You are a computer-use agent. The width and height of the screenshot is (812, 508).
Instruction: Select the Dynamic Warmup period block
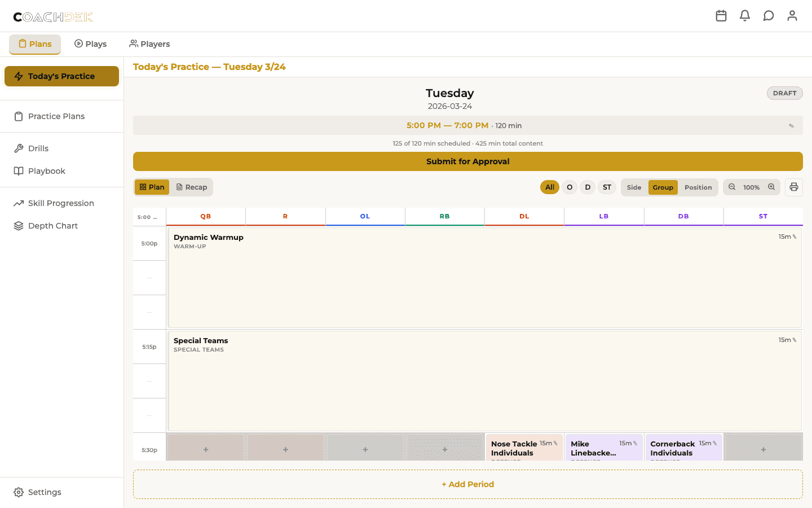pyautogui.click(x=485, y=277)
